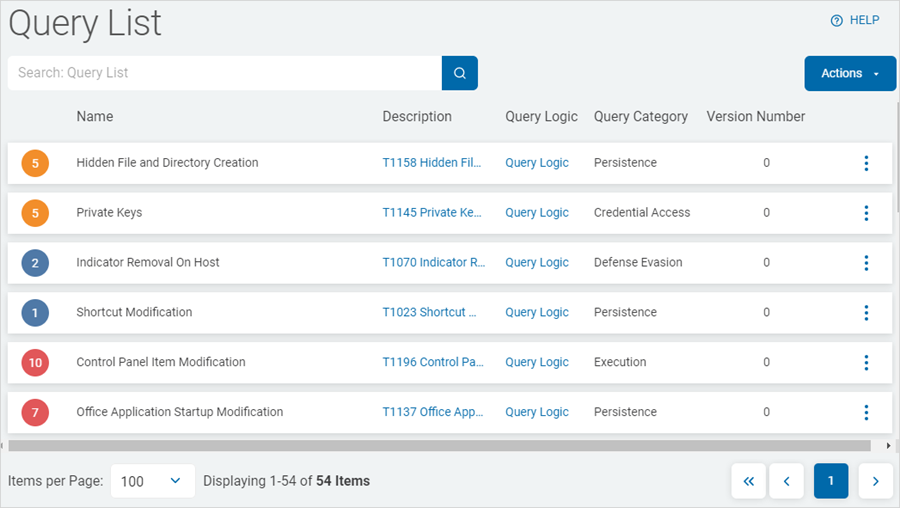Expand the Items per Page dropdown

(x=152, y=481)
